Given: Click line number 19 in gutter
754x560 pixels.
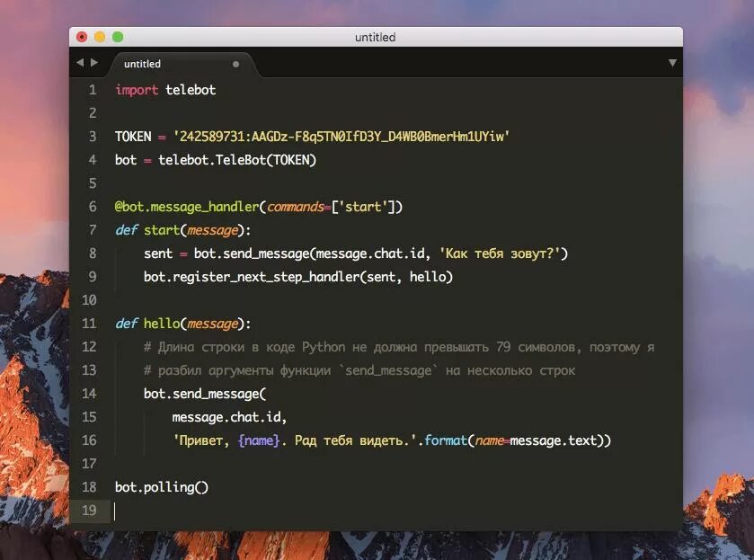Looking at the screenshot, I should click(x=89, y=511).
